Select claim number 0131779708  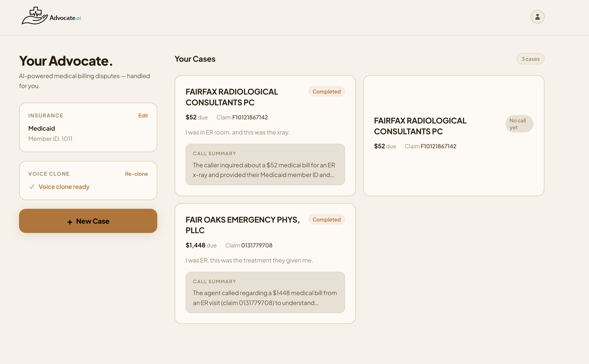tap(256, 245)
